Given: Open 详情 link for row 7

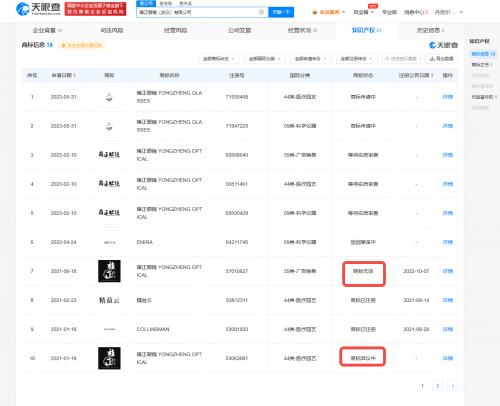Looking at the screenshot, I should click(x=447, y=271).
